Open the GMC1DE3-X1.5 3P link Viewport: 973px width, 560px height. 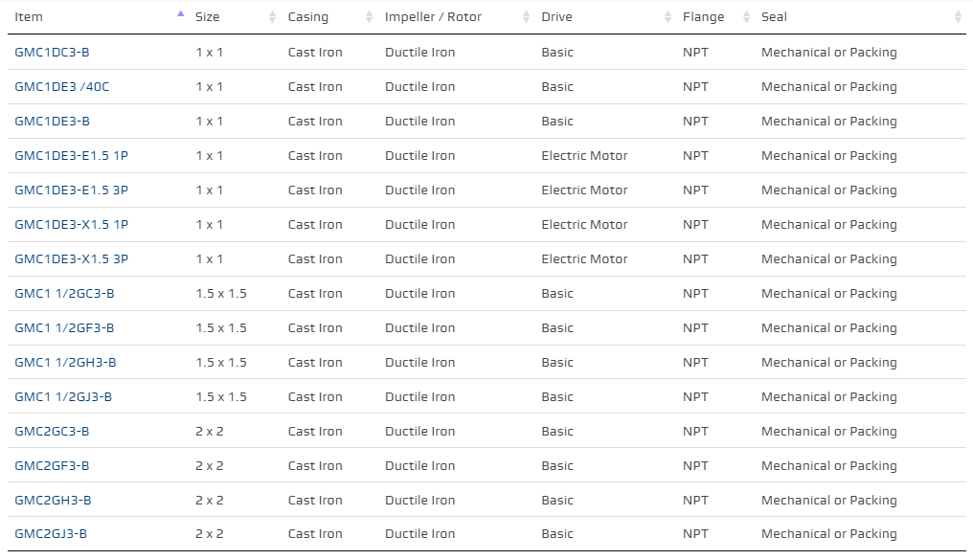71,259
